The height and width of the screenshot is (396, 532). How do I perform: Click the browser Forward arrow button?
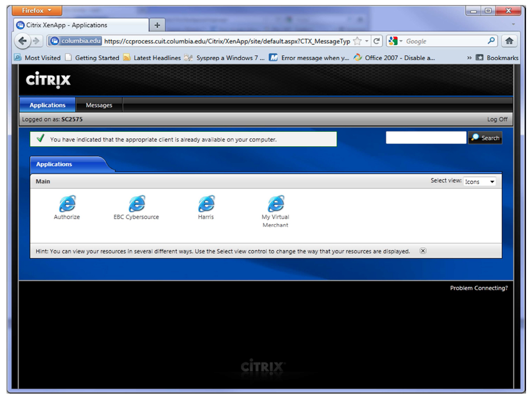click(36, 41)
